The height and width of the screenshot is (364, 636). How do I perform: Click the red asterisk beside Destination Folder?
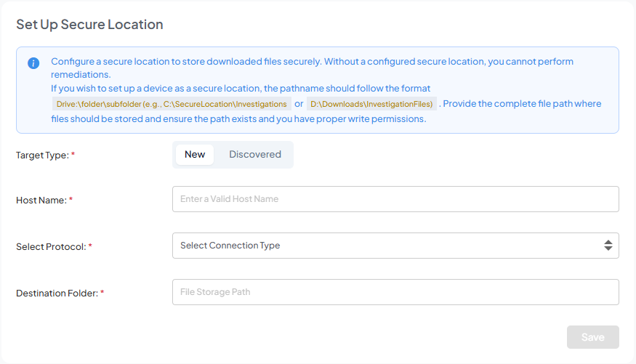pyautogui.click(x=102, y=294)
